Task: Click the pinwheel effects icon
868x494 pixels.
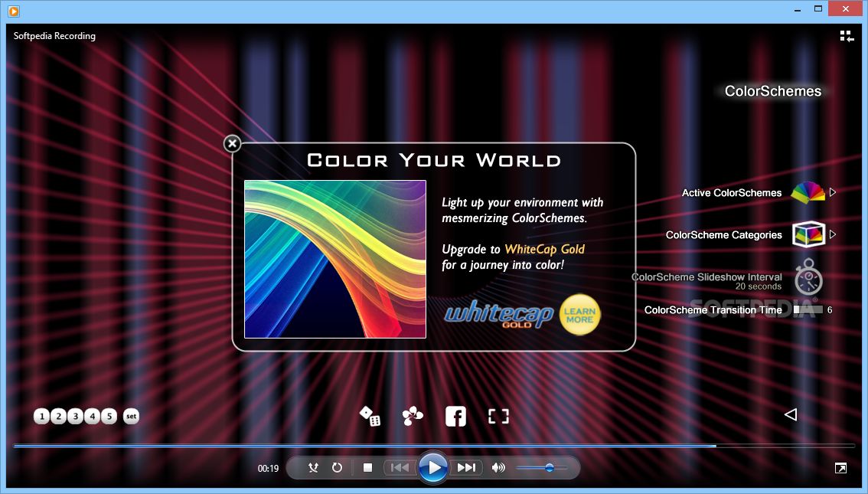Action: pos(413,416)
